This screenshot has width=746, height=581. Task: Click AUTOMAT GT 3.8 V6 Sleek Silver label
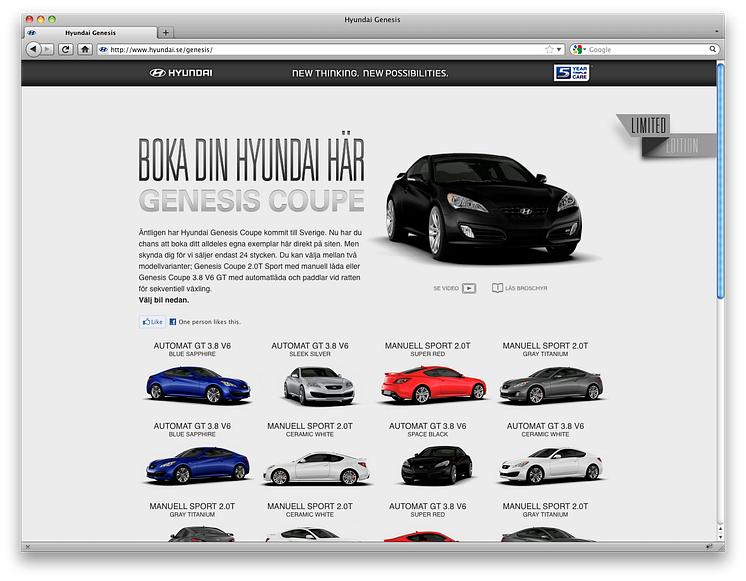310,349
